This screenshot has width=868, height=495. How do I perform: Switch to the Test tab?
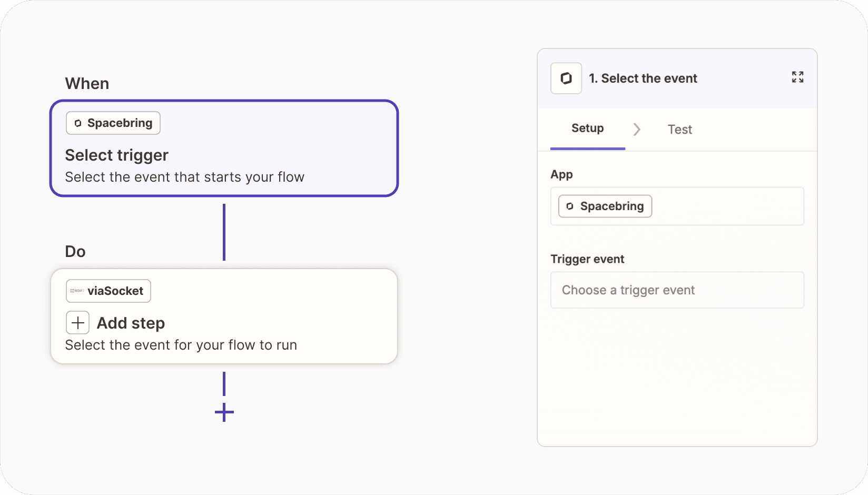click(679, 130)
